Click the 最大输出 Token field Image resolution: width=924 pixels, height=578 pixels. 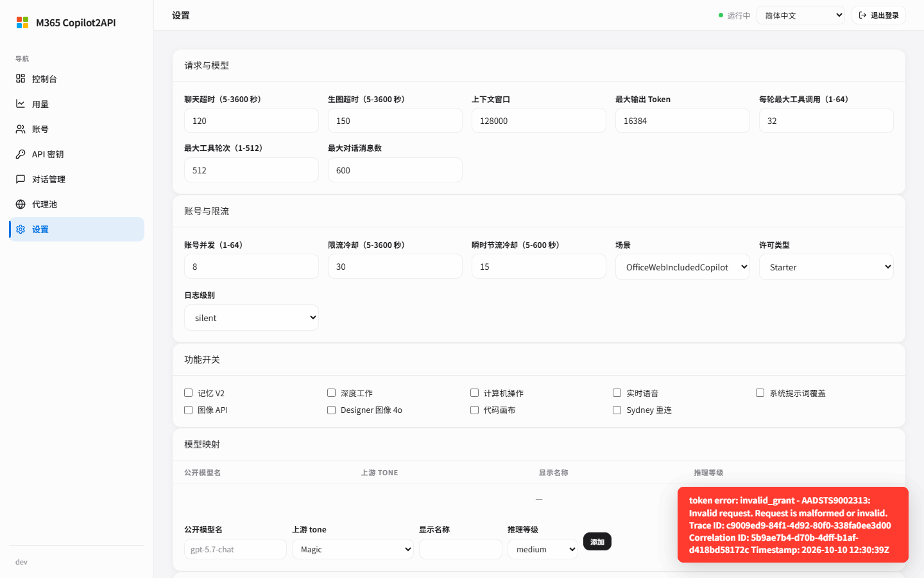pos(683,121)
